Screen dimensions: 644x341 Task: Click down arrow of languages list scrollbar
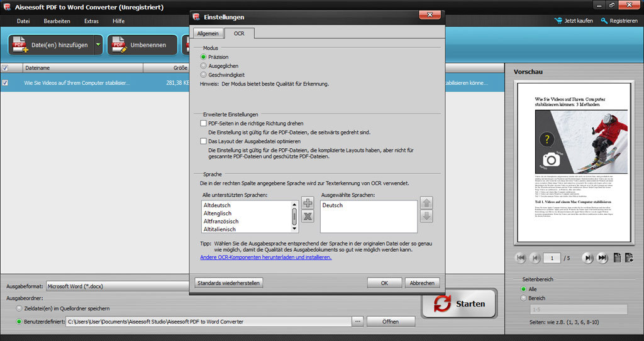click(x=294, y=229)
